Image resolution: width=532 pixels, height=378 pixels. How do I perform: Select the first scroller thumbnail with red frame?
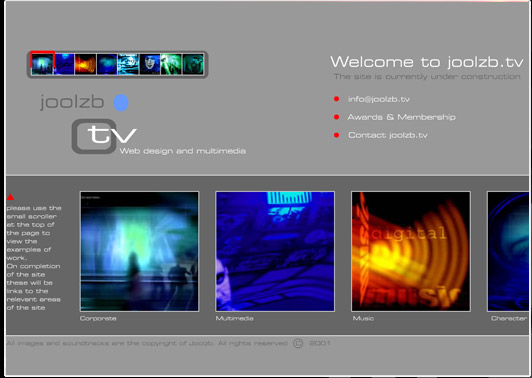pos(42,64)
